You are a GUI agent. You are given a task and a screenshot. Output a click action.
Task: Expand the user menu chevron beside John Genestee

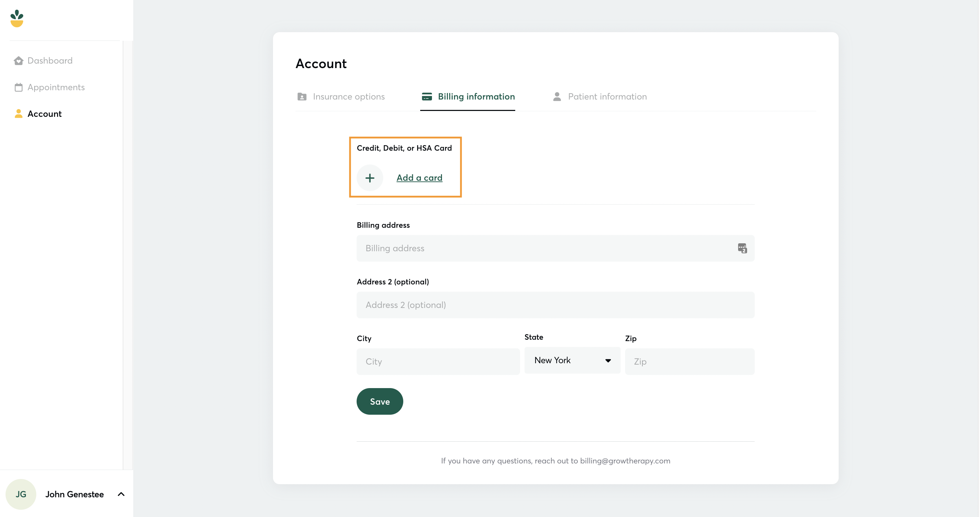121,494
